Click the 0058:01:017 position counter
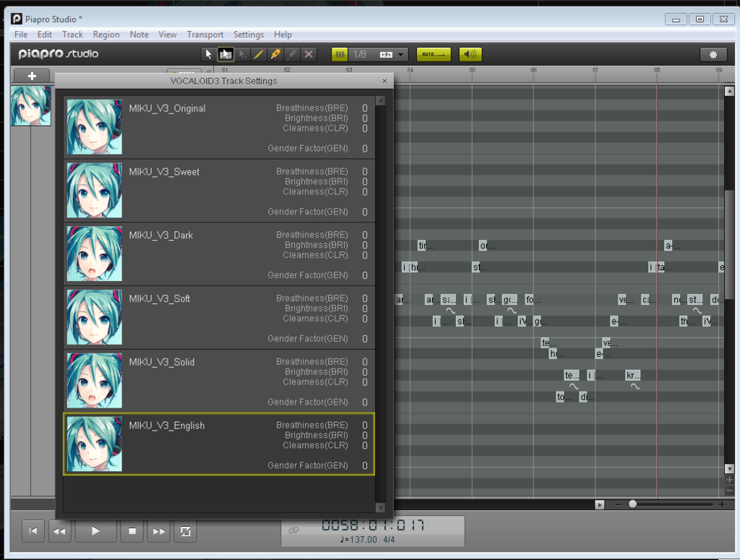The image size is (740, 560). [373, 525]
